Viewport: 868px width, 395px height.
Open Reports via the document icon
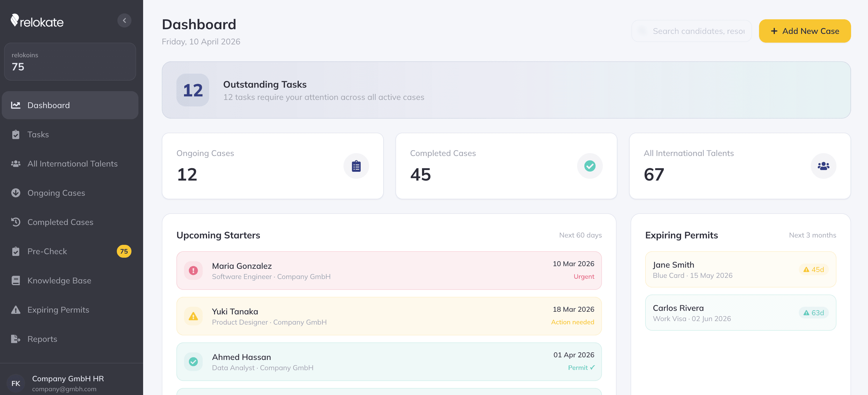[x=16, y=339]
